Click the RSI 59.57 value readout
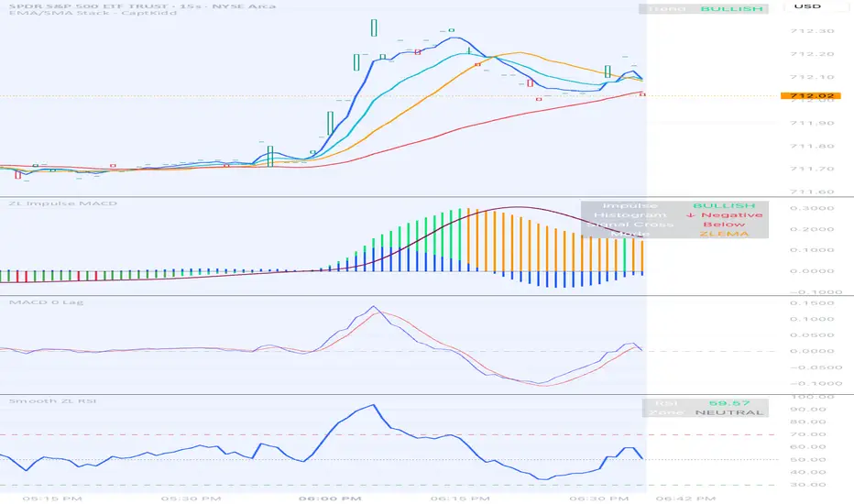The image size is (854, 504). coord(729,403)
